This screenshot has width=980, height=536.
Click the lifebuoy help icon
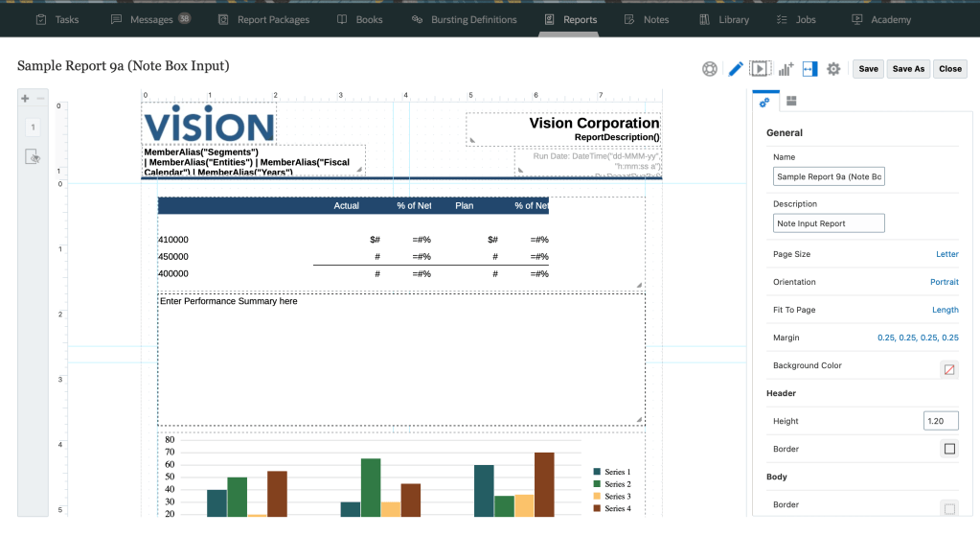pyautogui.click(x=710, y=69)
